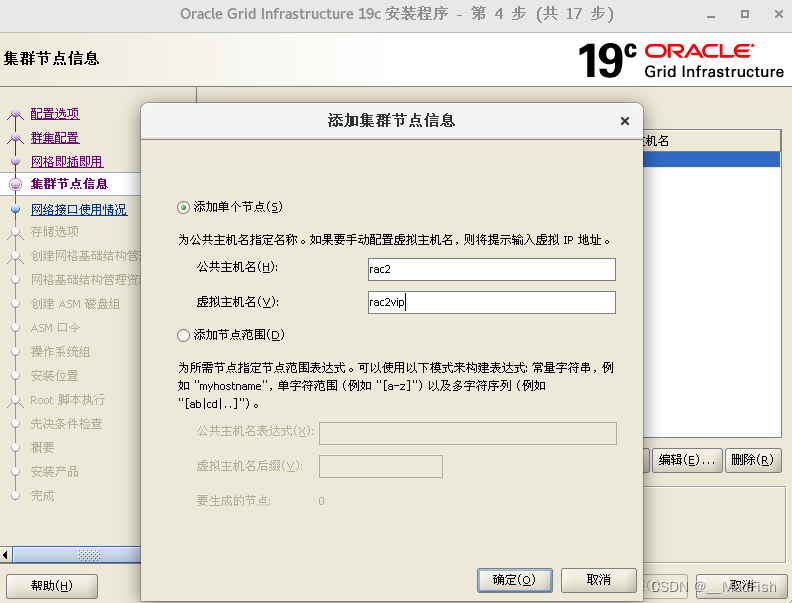Click the 创建网格基础结构管 step
The image size is (792, 603).
point(85,256)
